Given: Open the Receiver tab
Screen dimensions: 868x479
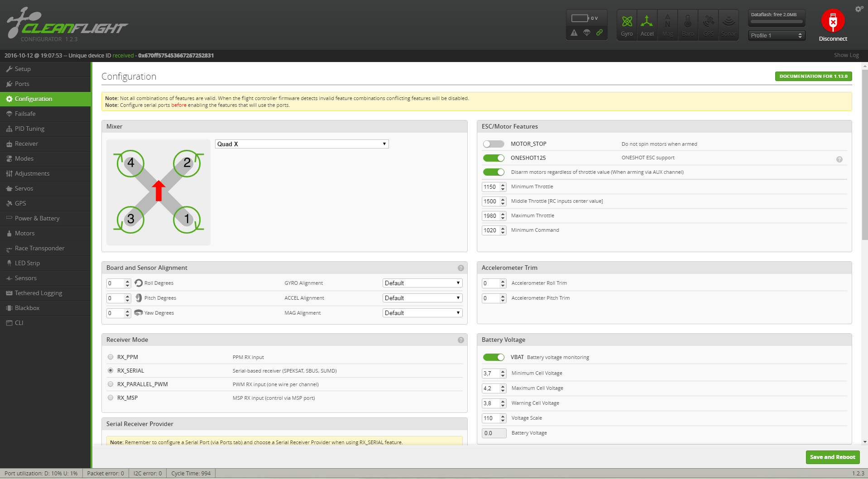Looking at the screenshot, I should pyautogui.click(x=45, y=144).
